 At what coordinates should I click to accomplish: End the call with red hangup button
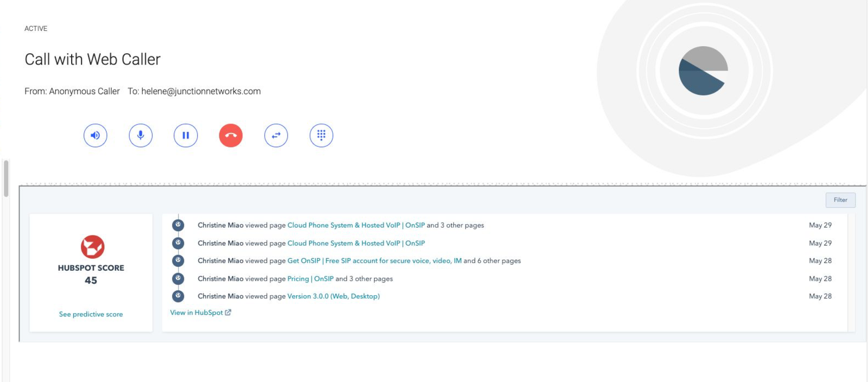click(x=231, y=136)
